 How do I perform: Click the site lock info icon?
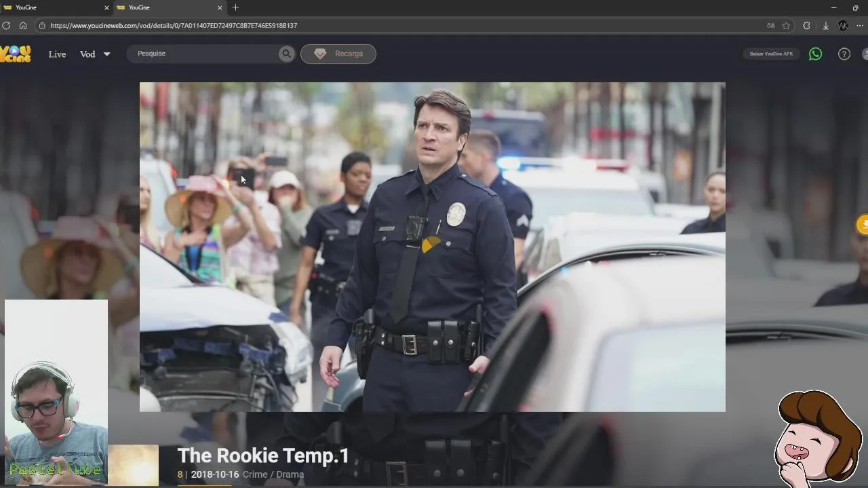[42, 25]
